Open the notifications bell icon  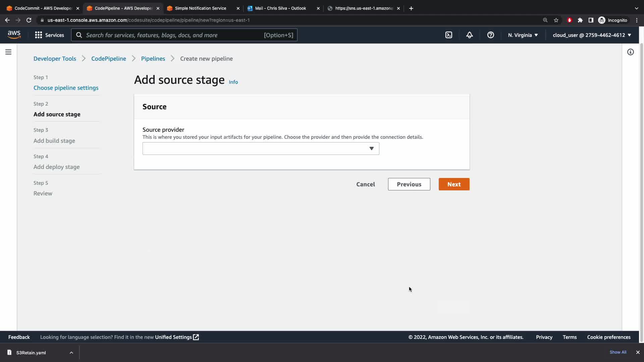[470, 35]
